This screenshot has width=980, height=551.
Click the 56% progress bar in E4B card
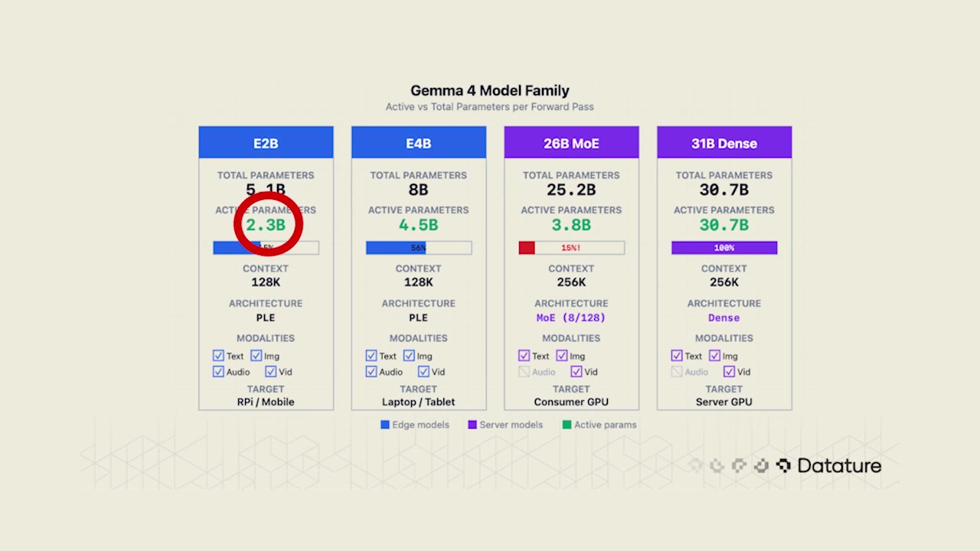(x=419, y=248)
